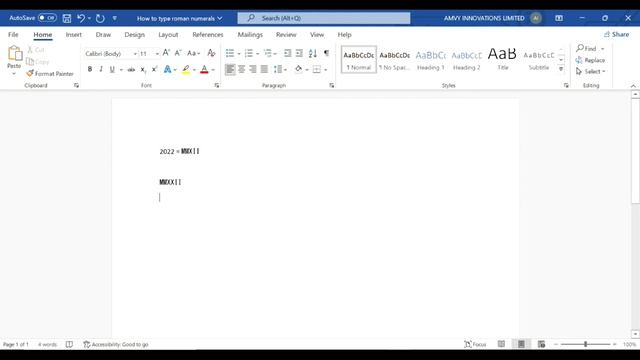Clear all formatting
640x360 pixels.
coord(211,53)
